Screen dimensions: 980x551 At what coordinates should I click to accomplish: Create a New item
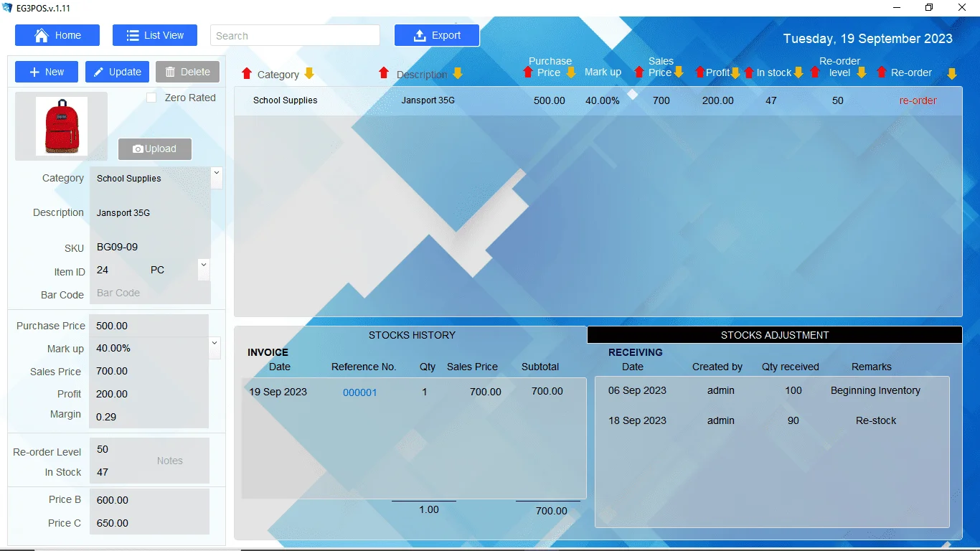pos(47,72)
